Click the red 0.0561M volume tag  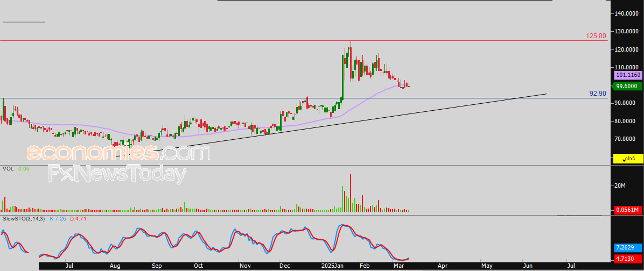coord(628,210)
